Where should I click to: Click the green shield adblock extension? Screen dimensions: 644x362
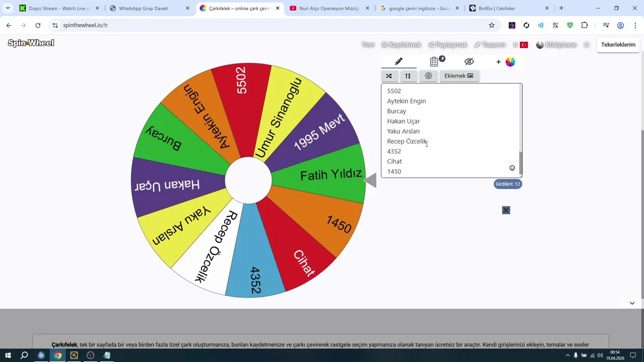tap(570, 25)
